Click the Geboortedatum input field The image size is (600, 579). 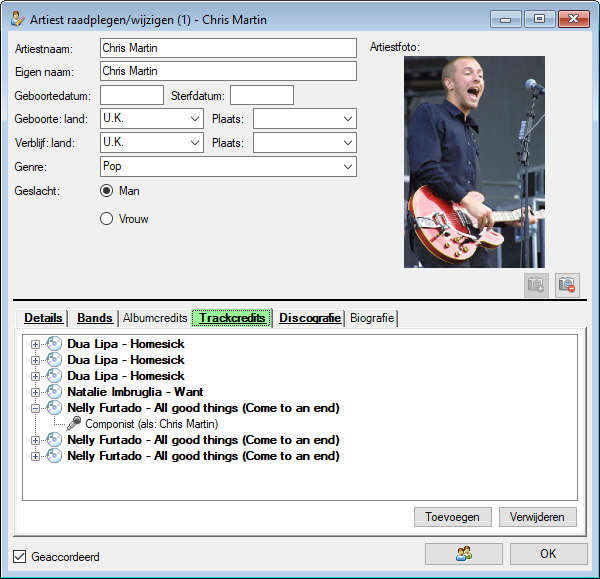(x=132, y=95)
